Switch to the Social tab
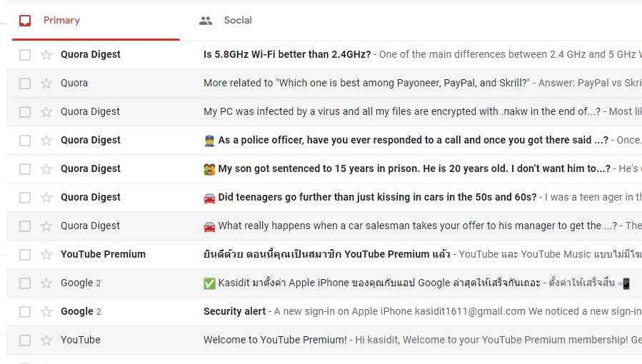Image resolution: width=642 pixels, height=364 pixels. coord(238,20)
